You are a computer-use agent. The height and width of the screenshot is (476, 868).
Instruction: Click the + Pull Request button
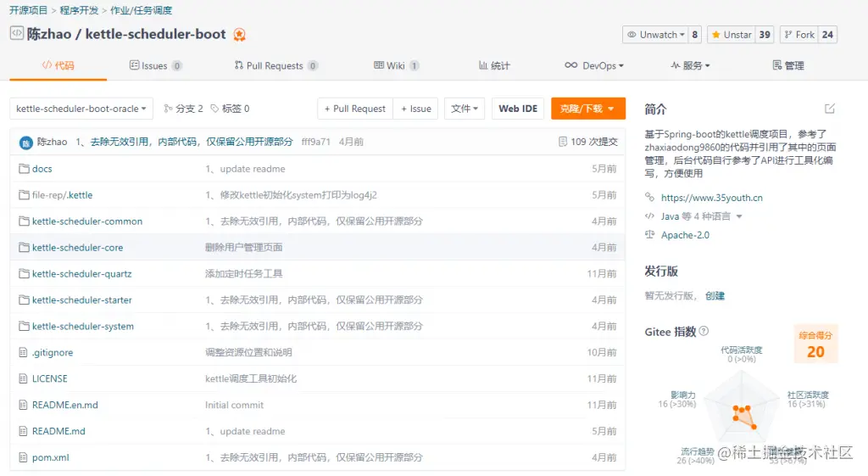[x=355, y=109]
